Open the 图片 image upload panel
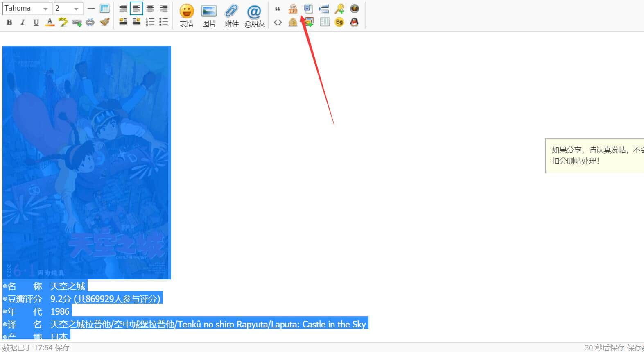 point(209,16)
